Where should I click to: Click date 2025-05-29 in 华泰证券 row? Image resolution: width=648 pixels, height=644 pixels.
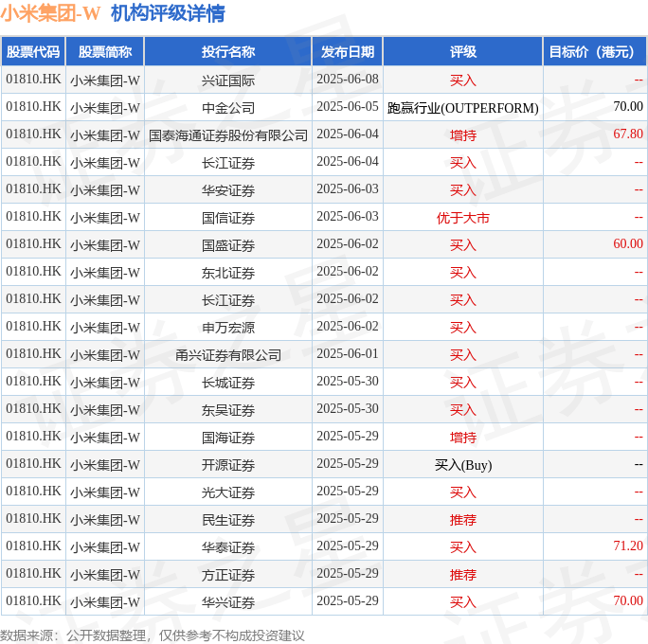coord(348,546)
